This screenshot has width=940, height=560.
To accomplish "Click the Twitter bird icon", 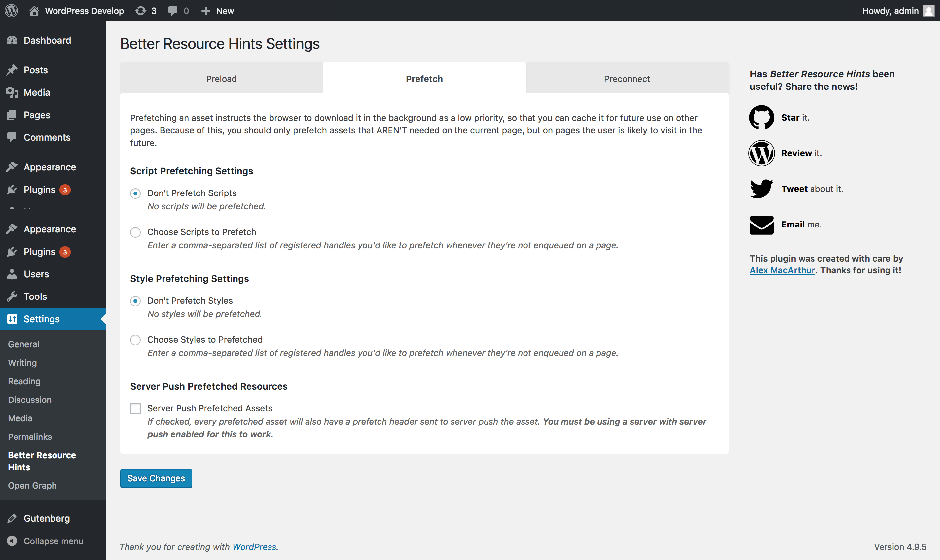I will (762, 189).
